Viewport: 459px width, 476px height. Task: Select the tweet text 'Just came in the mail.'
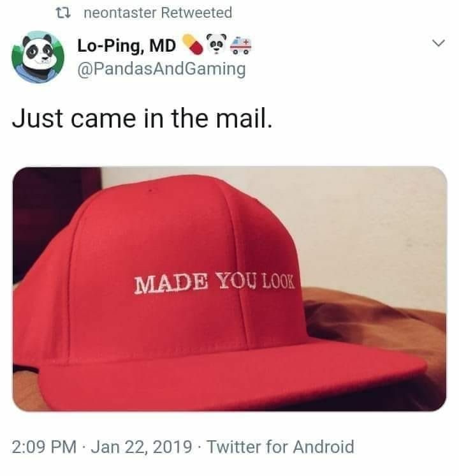point(142,118)
